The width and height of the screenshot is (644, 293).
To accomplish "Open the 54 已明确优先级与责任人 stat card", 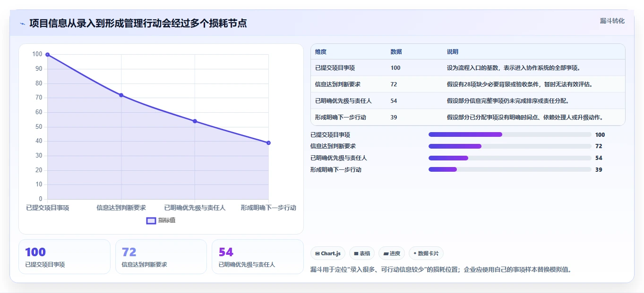I will tap(258, 257).
